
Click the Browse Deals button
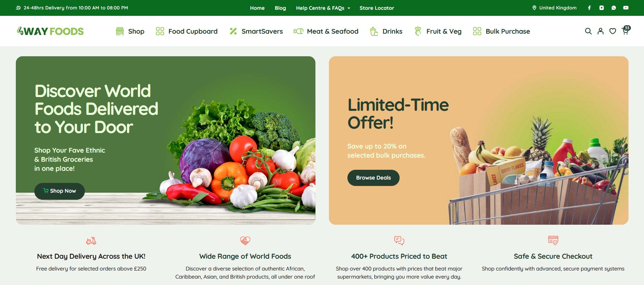click(373, 178)
